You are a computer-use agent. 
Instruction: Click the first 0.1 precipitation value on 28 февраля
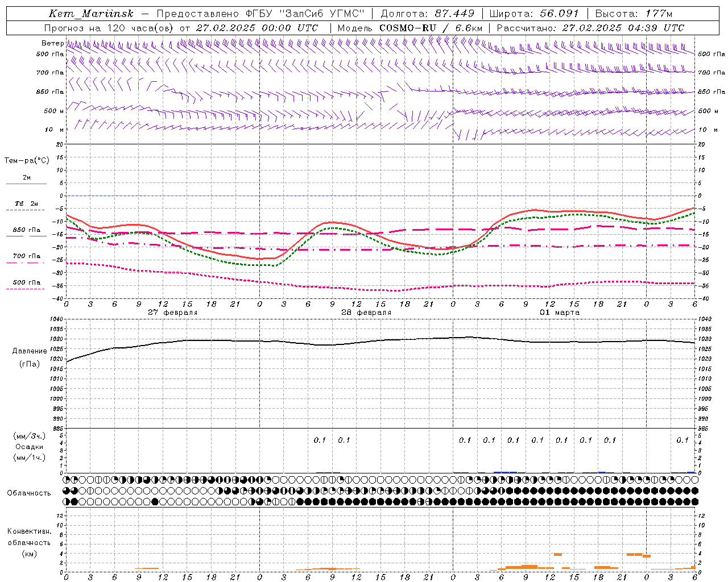click(x=320, y=440)
